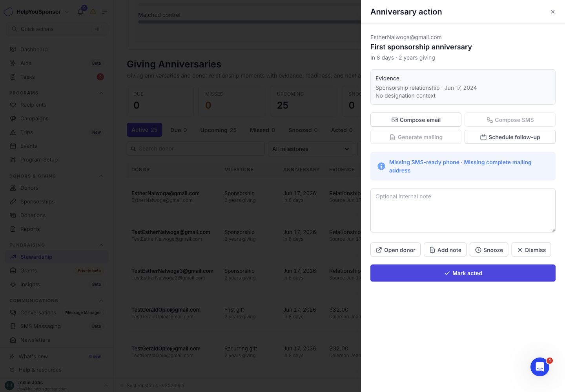Click the Program Setup sliders icon
Viewport: 565px width, 392px height.
[x=13, y=160]
